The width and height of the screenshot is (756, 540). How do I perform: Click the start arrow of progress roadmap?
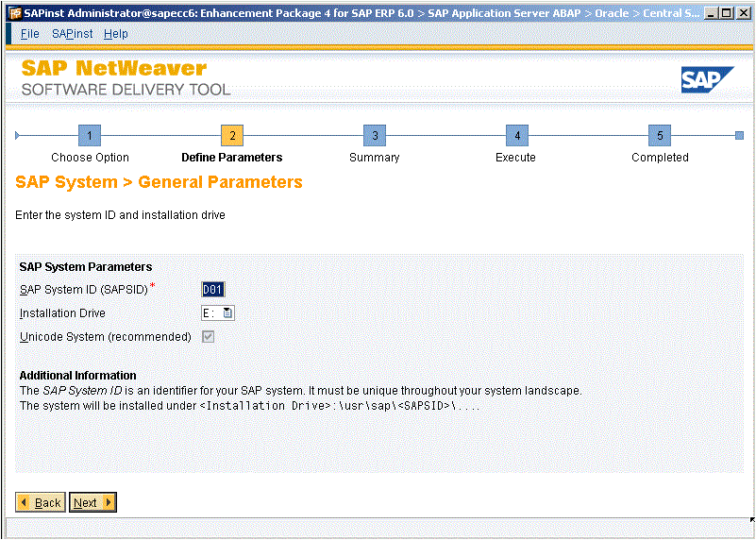click(x=17, y=135)
